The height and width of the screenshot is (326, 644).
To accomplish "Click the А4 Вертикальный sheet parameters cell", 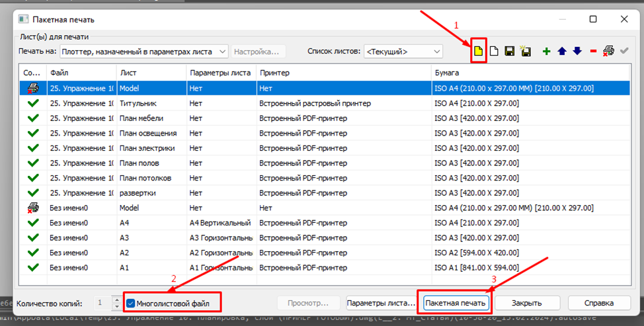I will 221,223.
